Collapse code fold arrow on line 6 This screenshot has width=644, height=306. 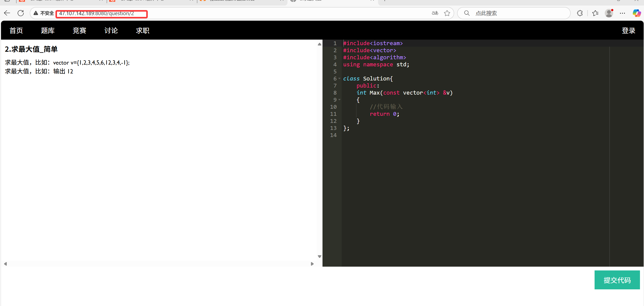(339, 79)
